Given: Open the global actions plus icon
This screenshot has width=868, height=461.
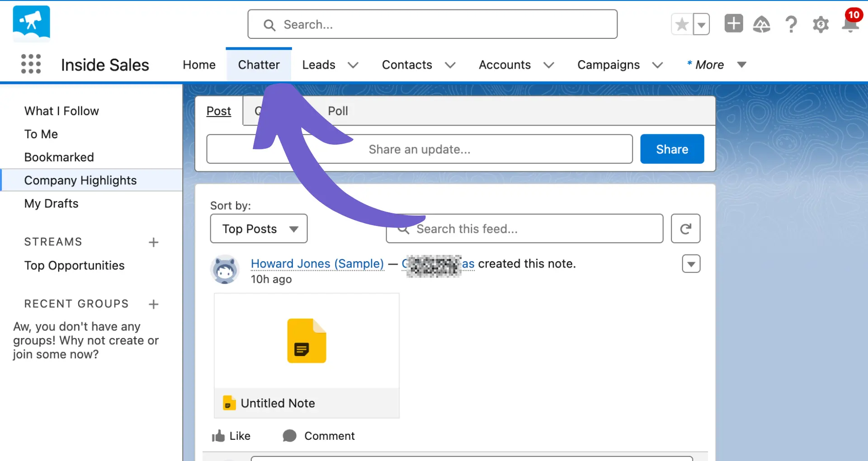Looking at the screenshot, I should pos(733,24).
